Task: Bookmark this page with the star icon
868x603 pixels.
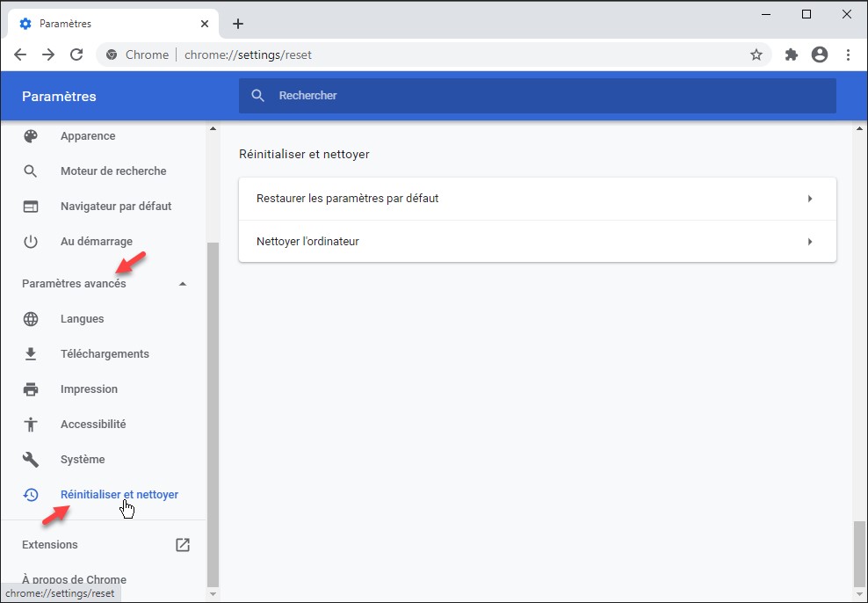Action: coord(756,54)
